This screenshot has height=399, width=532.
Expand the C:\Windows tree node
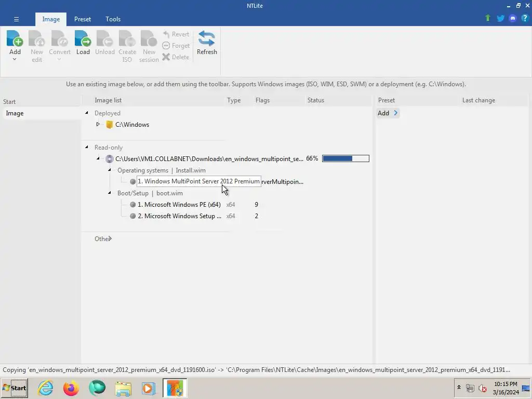coord(98,124)
